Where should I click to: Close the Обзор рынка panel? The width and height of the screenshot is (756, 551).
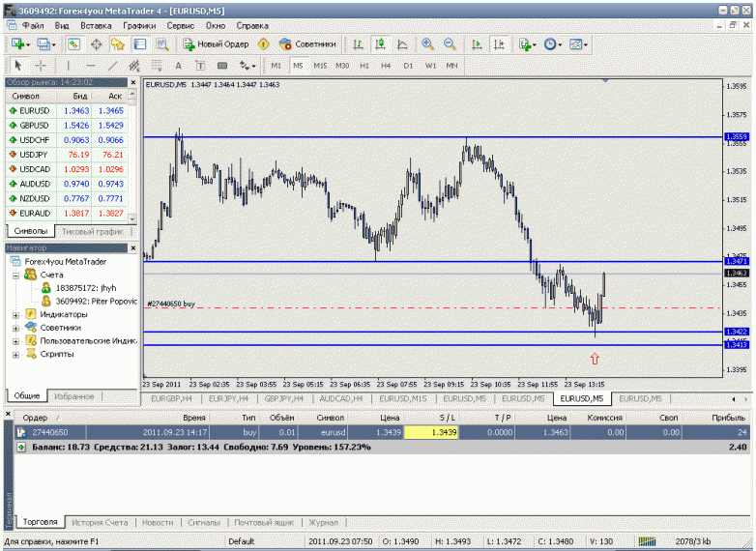click(133, 82)
